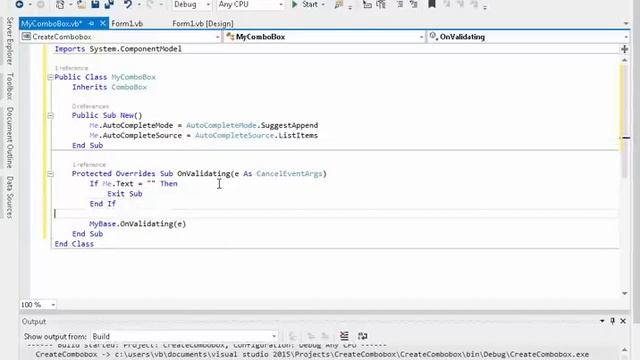Click the Go to Previous Message output icon
The width and height of the screenshot is (640, 360).
[311, 336]
